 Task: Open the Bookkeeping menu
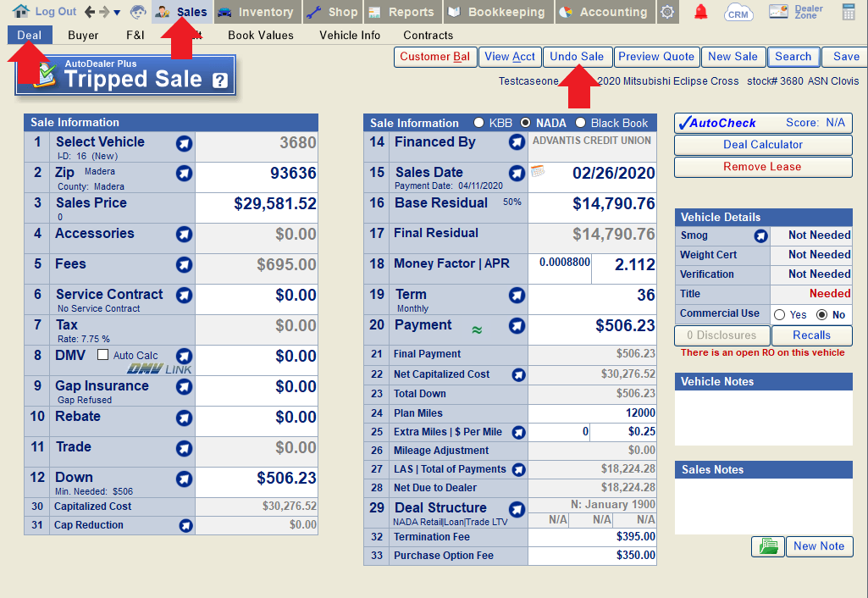pyautogui.click(x=497, y=12)
